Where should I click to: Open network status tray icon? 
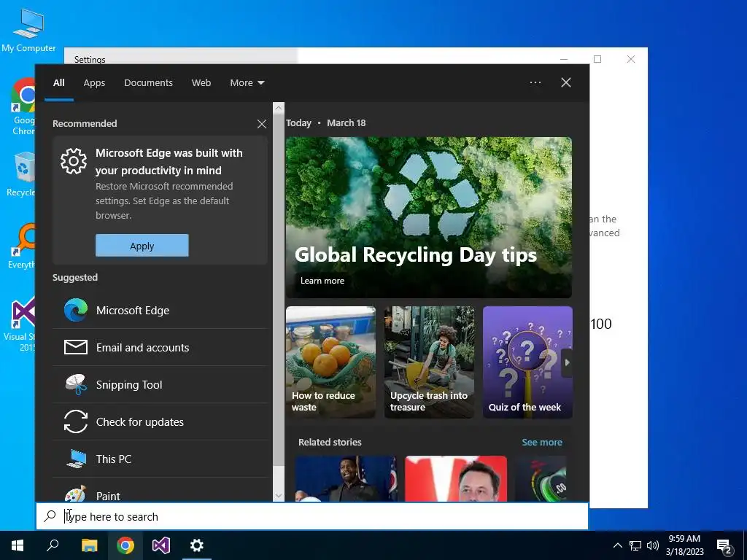635,545
